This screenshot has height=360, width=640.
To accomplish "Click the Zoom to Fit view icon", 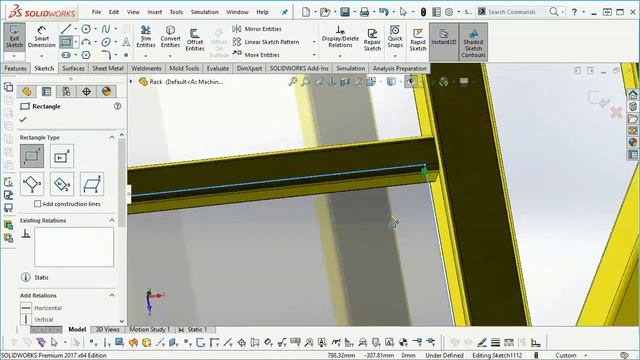I will tap(293, 82).
